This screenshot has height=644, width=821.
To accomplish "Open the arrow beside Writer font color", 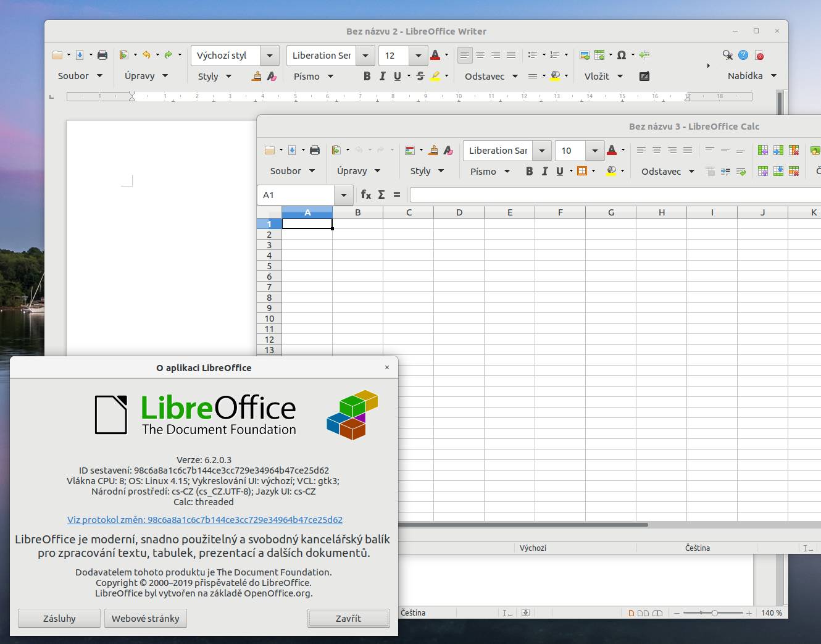I will coord(446,55).
